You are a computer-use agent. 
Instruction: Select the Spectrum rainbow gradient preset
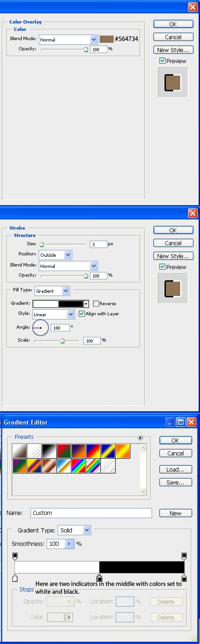78,466
